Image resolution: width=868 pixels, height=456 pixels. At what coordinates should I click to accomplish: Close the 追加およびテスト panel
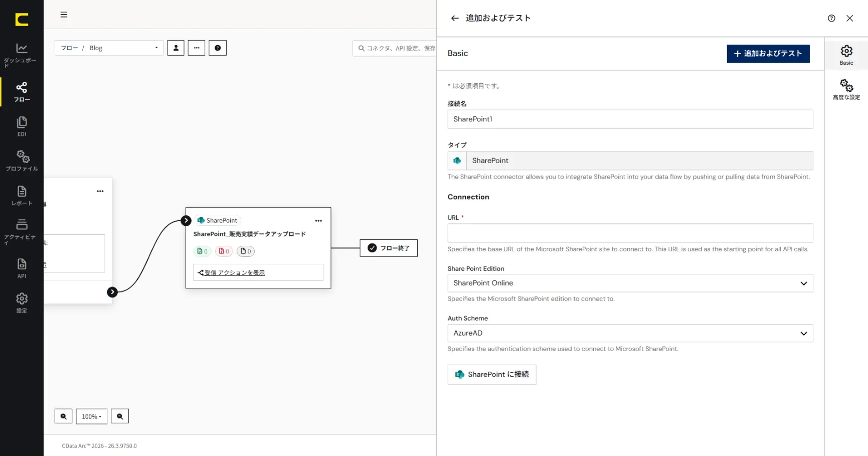(x=849, y=18)
